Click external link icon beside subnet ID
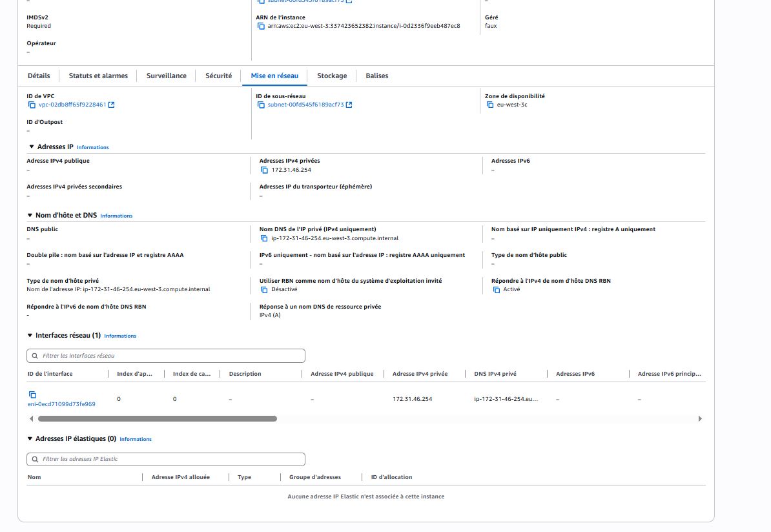Image resolution: width=771 pixels, height=532 pixels. coord(349,105)
